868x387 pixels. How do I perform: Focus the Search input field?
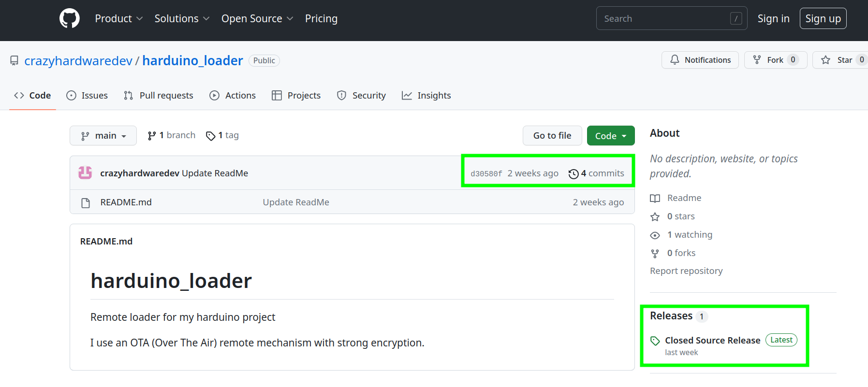pos(672,18)
